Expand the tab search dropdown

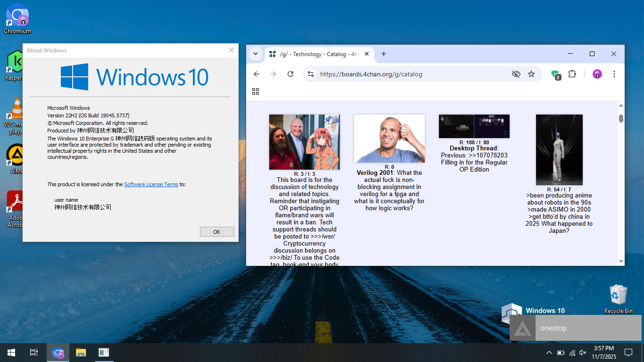coord(255,54)
